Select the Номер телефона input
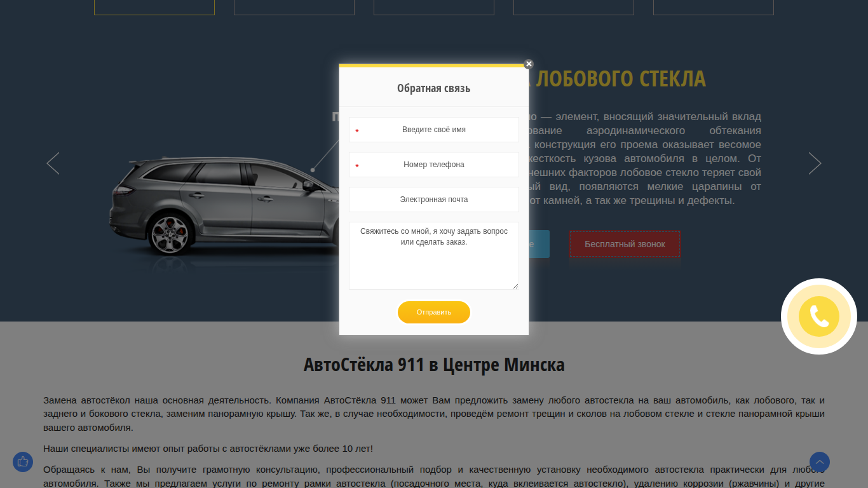This screenshot has width=868, height=488. [x=434, y=165]
